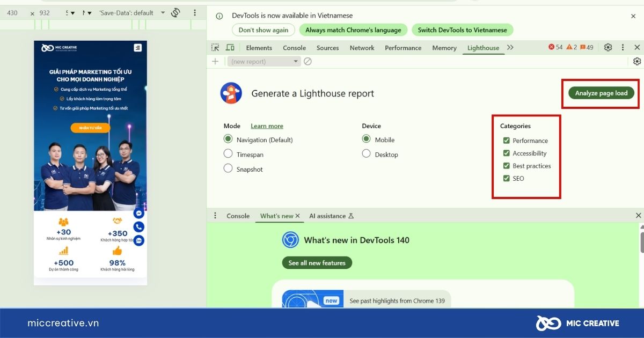644x338 pixels.
Task: Click the Lighthouse settings gear icon
Action: click(637, 61)
